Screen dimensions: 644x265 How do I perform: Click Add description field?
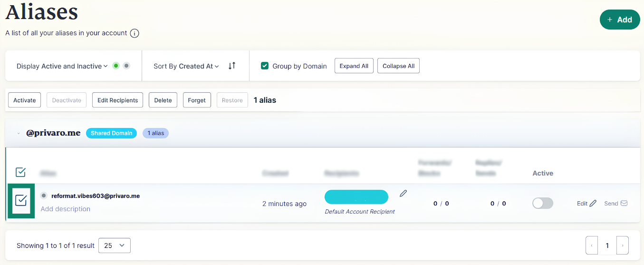pos(66,209)
